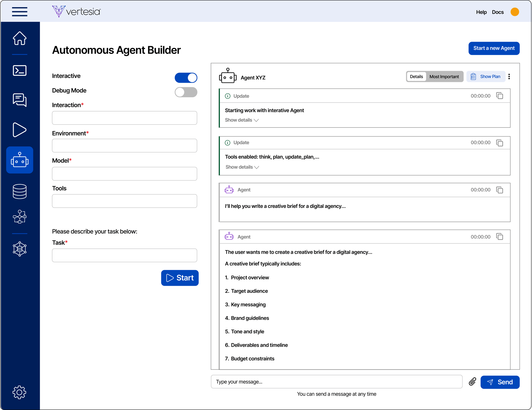The height and width of the screenshot is (410, 532).
Task: Click the Vertesia logo
Action: [76, 12]
